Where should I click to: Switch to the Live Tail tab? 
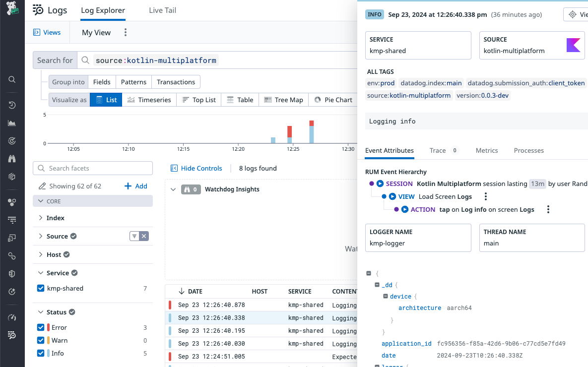162,9
